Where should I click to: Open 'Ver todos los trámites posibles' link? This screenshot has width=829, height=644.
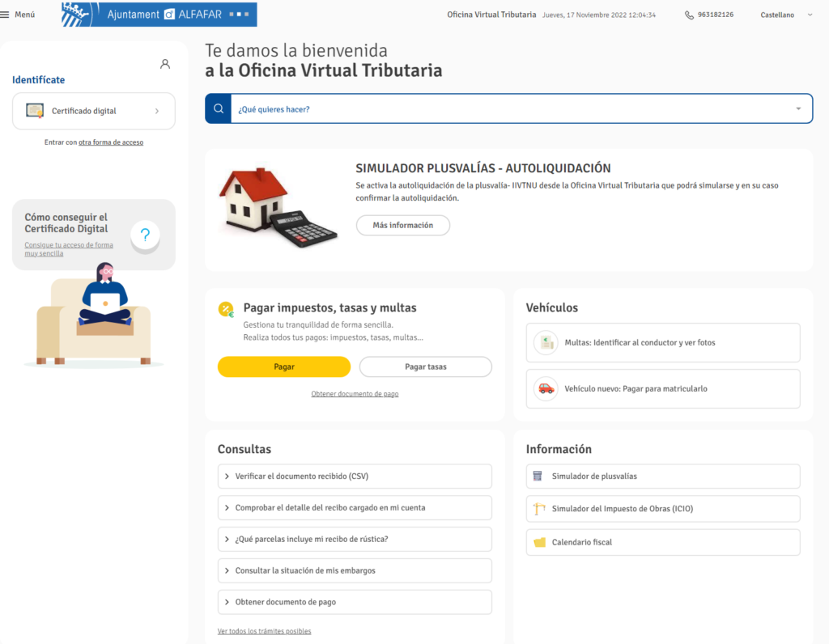click(264, 631)
